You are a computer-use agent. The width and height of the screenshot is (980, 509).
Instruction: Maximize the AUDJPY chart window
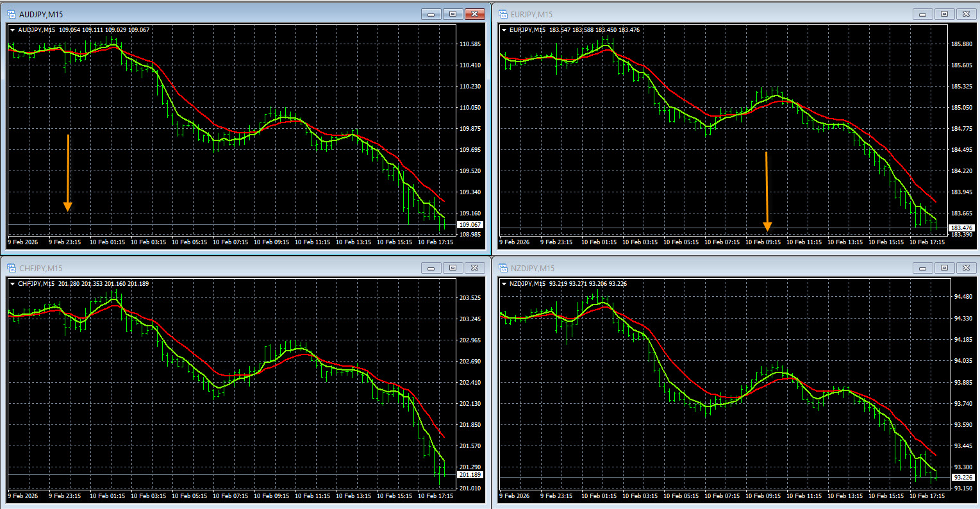453,14
